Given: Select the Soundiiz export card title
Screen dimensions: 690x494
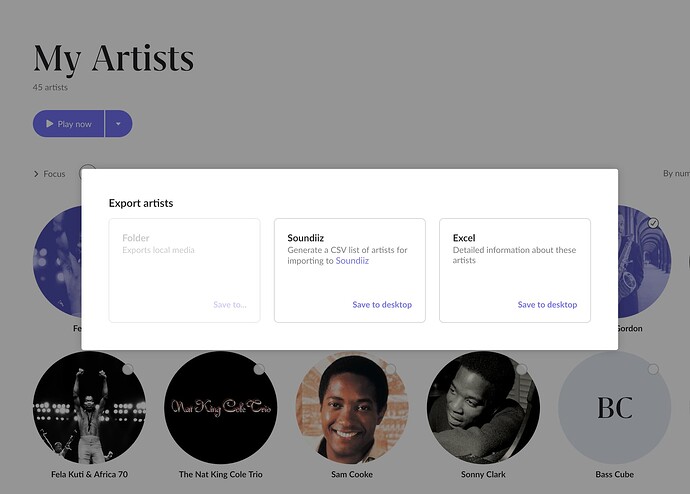Looking at the screenshot, I should 305,238.
